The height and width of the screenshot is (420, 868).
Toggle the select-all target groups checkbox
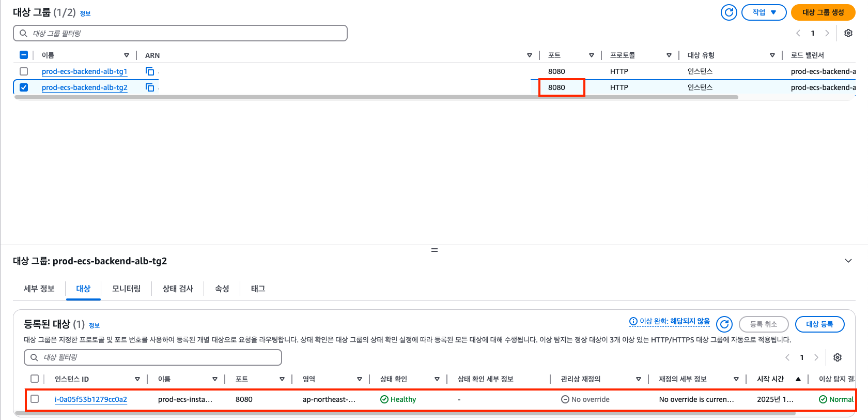[24, 55]
